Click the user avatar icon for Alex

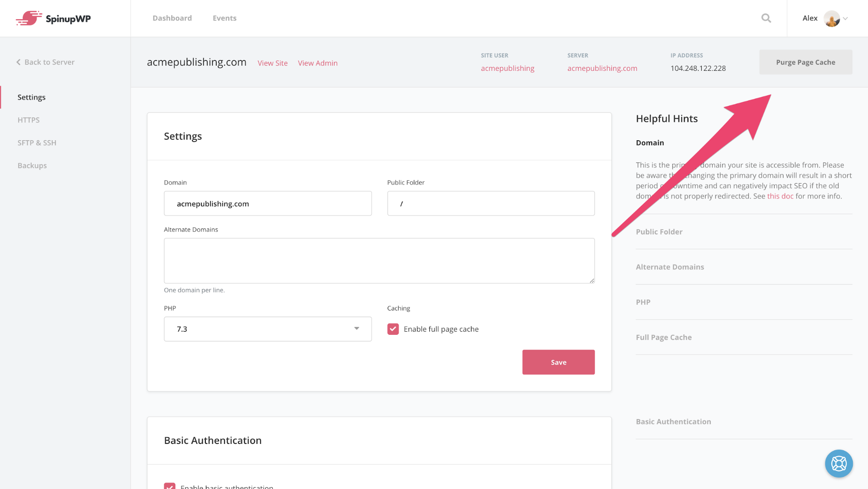[x=833, y=18]
